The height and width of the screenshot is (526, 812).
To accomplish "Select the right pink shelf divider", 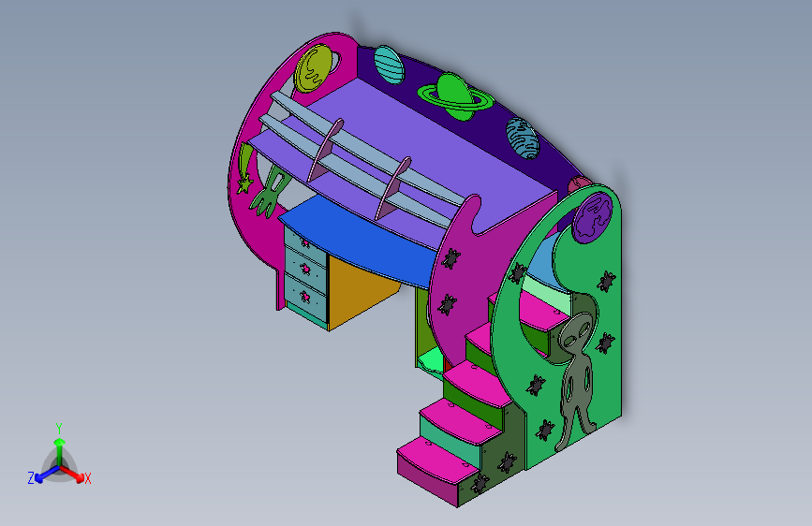I will (392, 188).
